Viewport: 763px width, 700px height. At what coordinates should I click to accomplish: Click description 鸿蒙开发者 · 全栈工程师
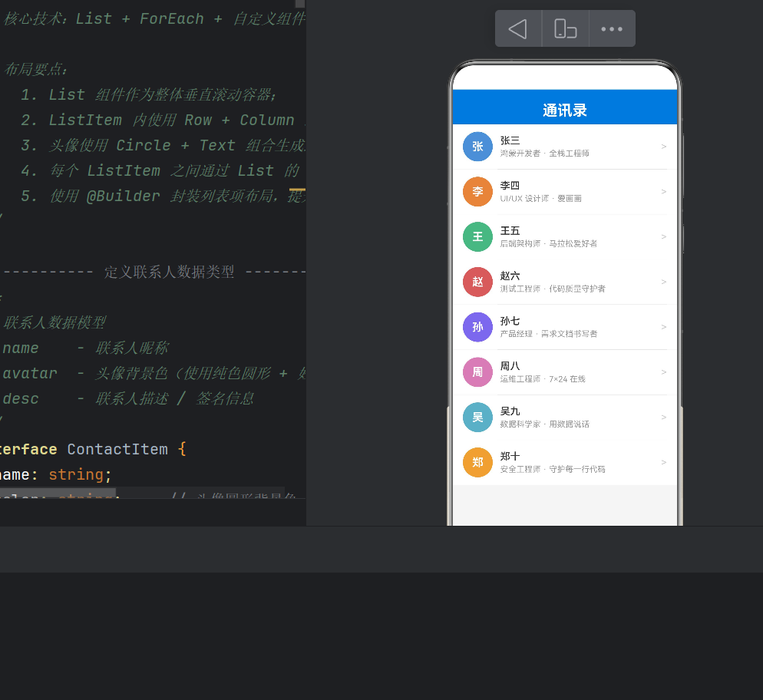(x=544, y=154)
